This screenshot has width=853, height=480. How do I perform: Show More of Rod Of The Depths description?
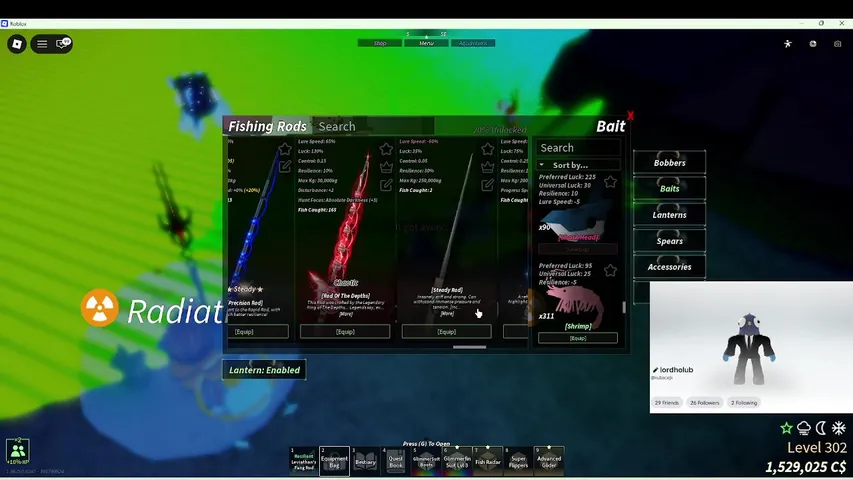coord(345,314)
